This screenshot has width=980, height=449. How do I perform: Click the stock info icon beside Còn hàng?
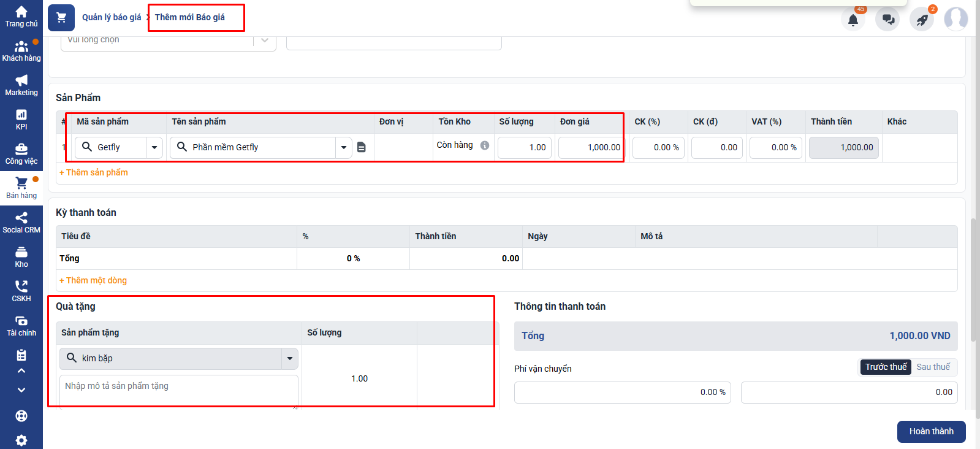485,145
